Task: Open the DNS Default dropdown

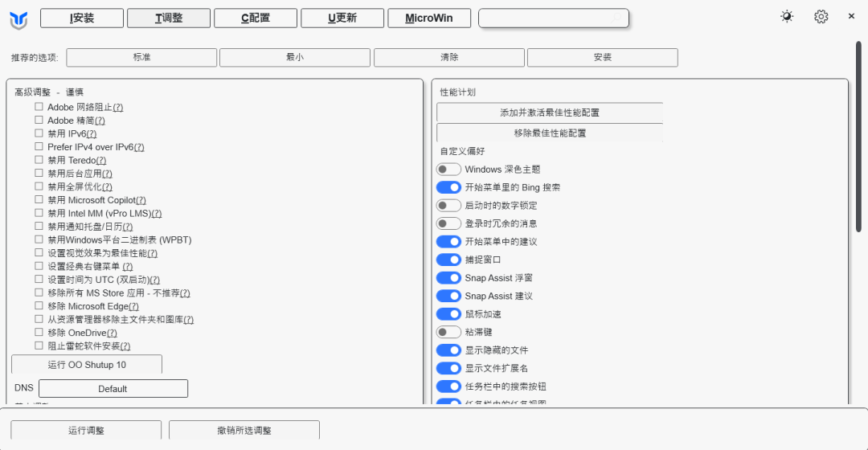Action: (113, 389)
